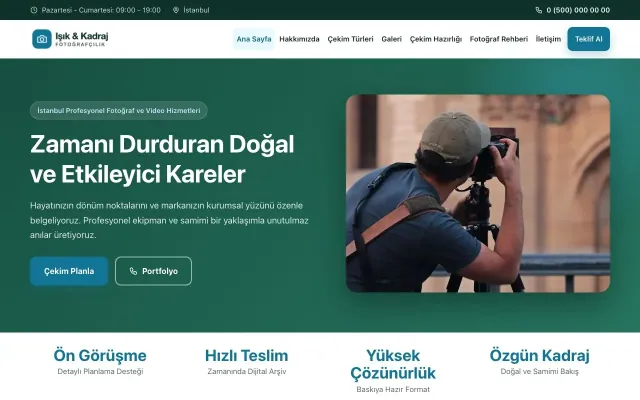Image resolution: width=640 pixels, height=400 pixels.
Task: Open the İletişim page link
Action: (x=548, y=39)
